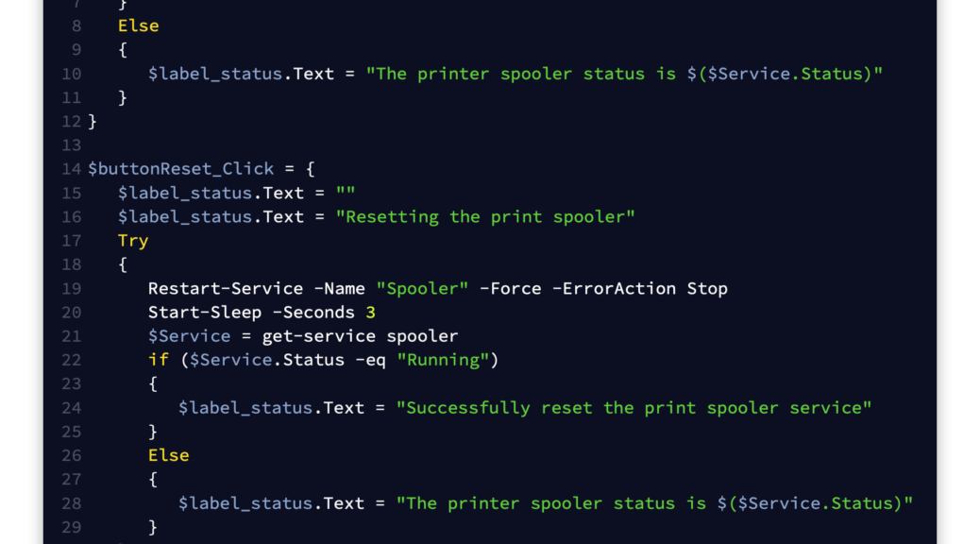Click the $buttonReset_Click variable name
Screen dimensions: 980x544
(x=180, y=169)
